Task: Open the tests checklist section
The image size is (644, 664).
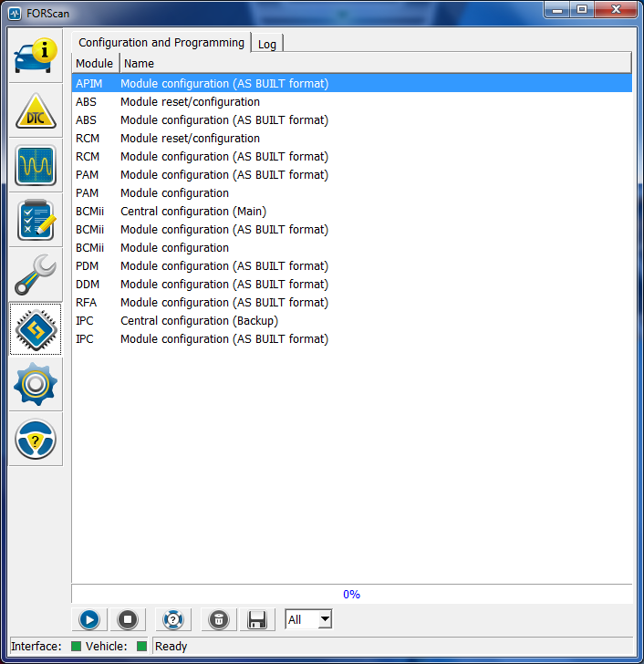Action: click(x=36, y=220)
